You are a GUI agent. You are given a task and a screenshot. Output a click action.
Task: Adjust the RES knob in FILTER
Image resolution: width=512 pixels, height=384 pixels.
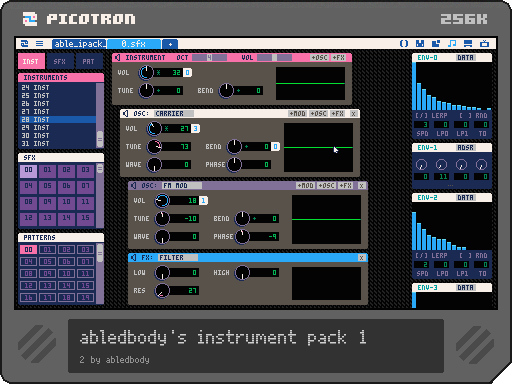tap(162, 291)
